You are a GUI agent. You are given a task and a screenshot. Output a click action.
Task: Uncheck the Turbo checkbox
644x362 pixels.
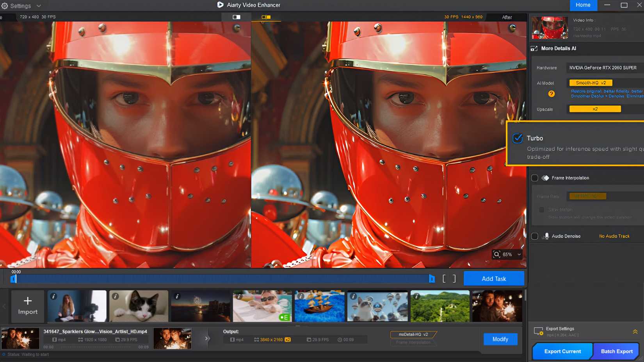517,138
